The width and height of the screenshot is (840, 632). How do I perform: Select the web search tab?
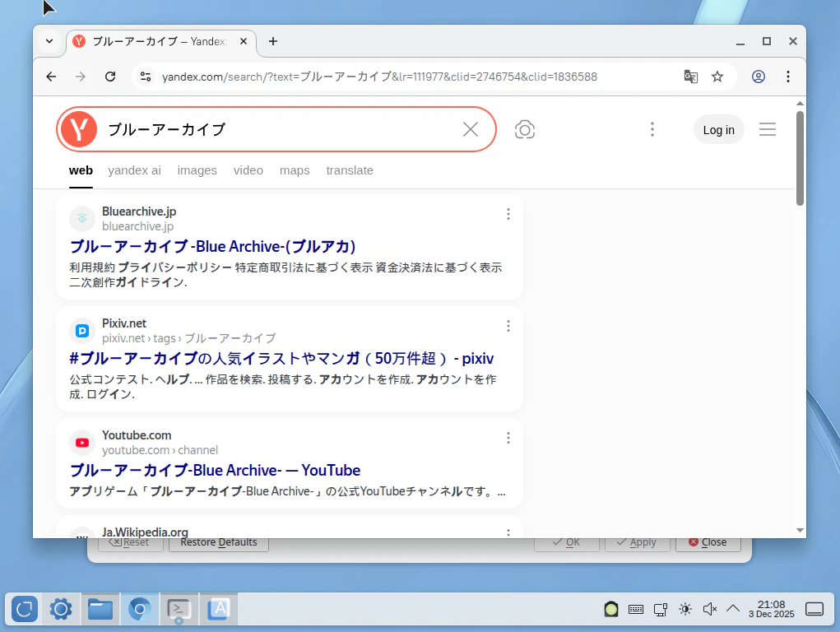tap(81, 170)
